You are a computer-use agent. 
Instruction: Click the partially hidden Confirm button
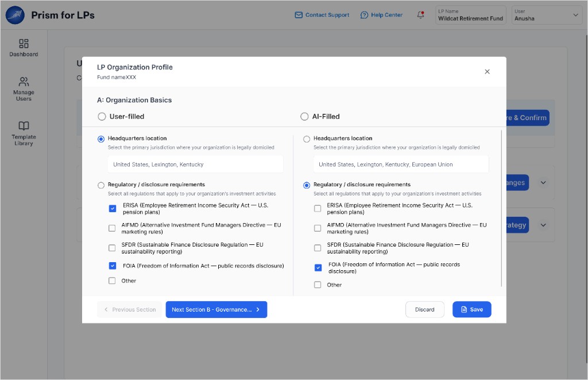pyautogui.click(x=528, y=118)
